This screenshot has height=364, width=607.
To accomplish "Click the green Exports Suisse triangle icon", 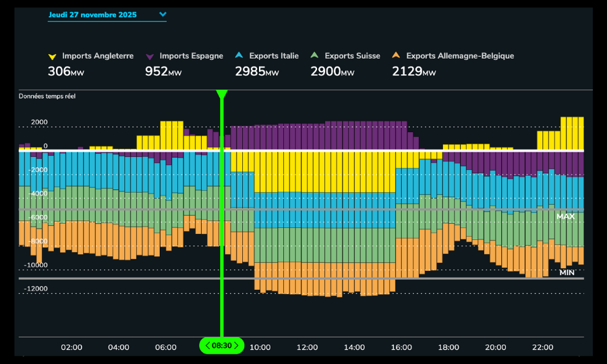I will point(314,57).
